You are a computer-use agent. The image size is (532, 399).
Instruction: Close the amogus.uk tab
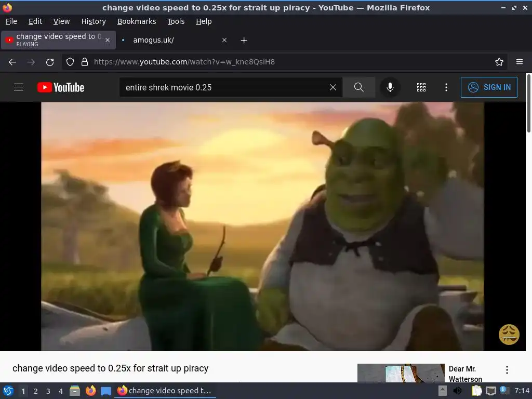(224, 40)
